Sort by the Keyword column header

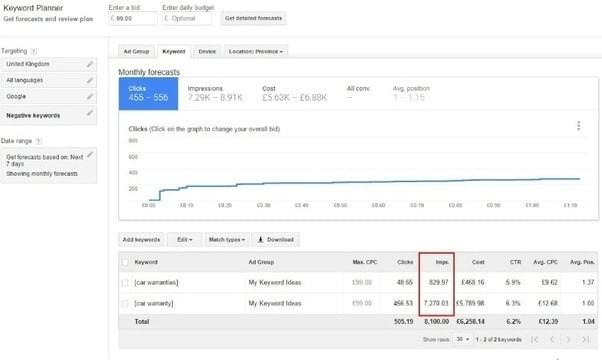click(146, 262)
